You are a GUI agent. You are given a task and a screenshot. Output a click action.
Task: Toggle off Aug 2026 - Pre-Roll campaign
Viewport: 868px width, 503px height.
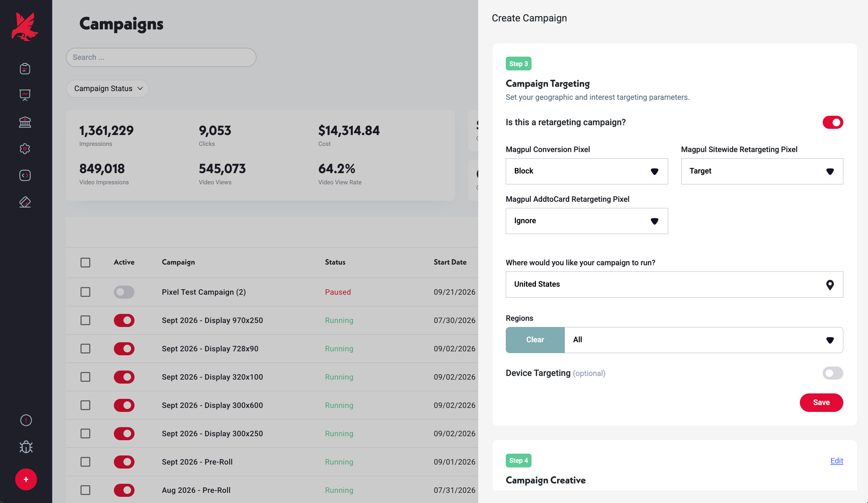pyautogui.click(x=124, y=490)
